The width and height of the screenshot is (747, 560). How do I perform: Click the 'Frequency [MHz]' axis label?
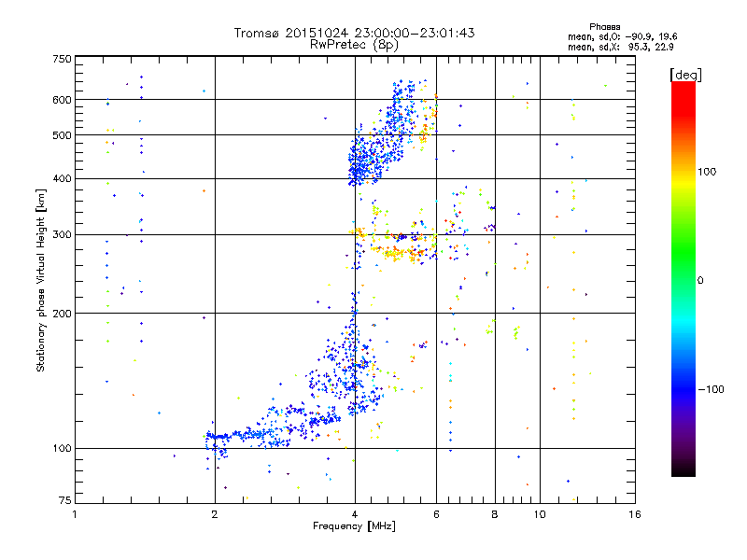[354, 526]
